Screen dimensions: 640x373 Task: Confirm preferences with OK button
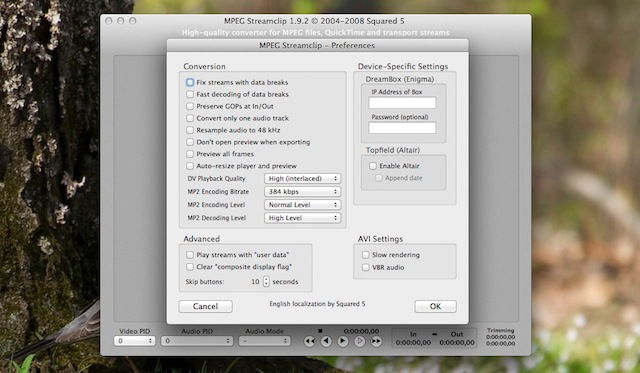pyautogui.click(x=436, y=306)
